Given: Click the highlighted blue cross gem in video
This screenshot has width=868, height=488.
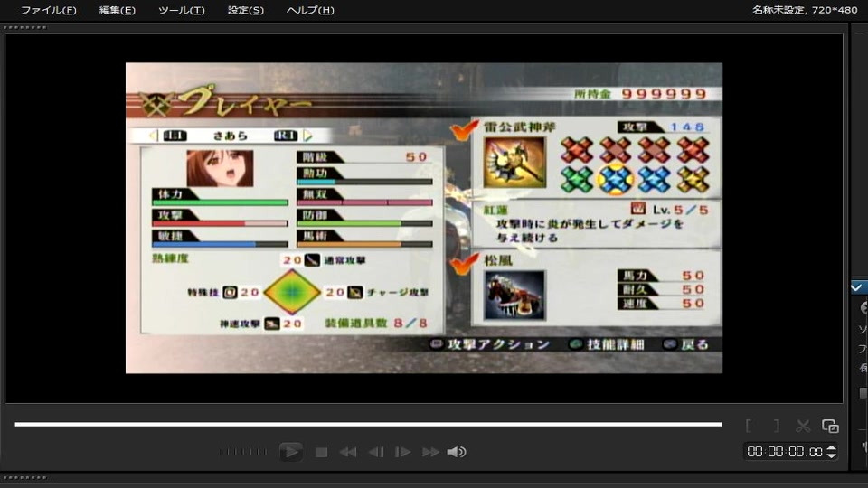Looking at the screenshot, I should (x=616, y=179).
